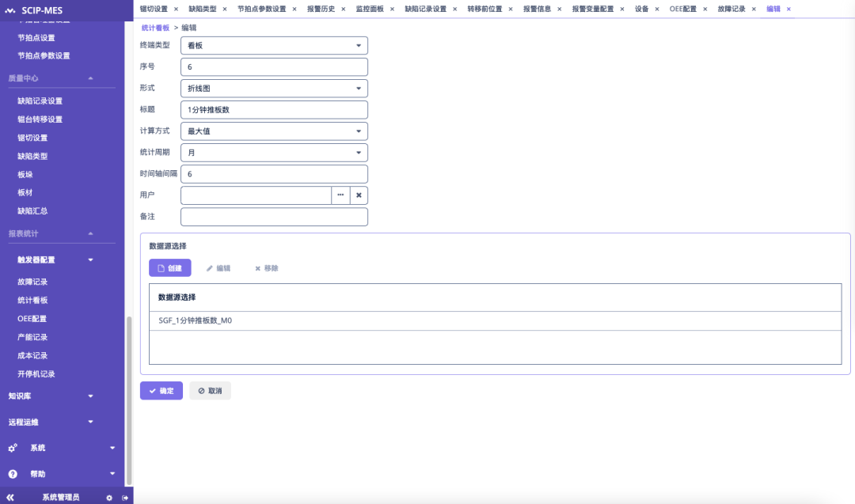Close the 报警历史 tab
Image resolution: width=855 pixels, height=504 pixels.
343,9
